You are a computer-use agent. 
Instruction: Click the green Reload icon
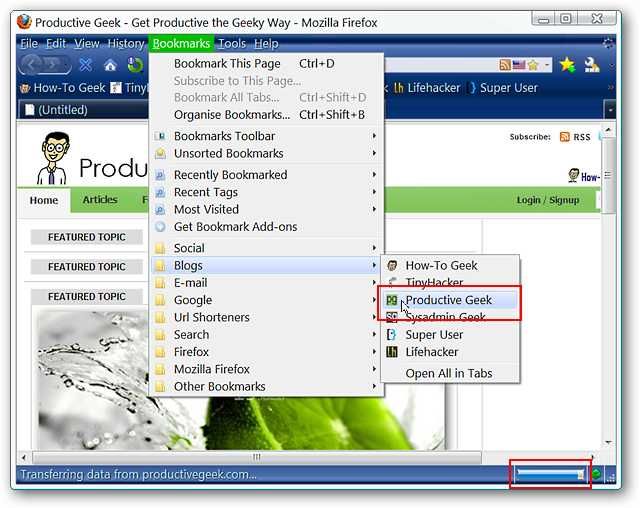[135, 65]
